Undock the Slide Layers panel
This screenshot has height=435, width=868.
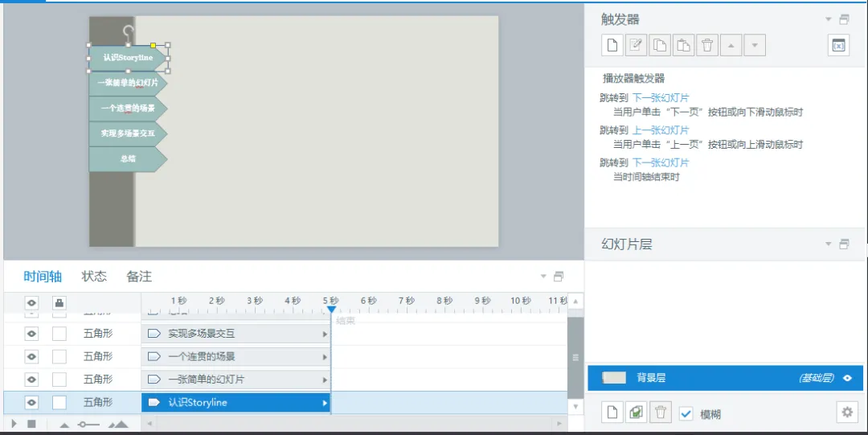pos(844,244)
